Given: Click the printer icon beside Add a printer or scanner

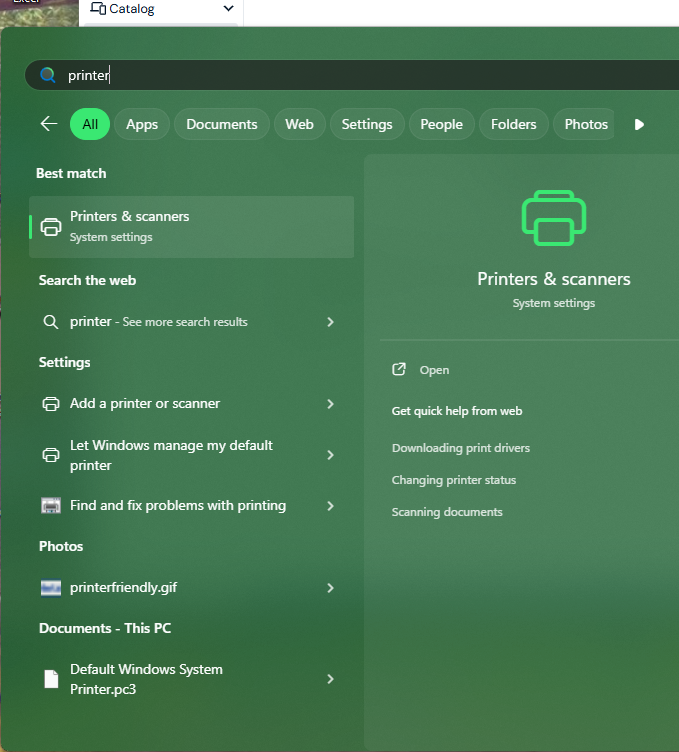Looking at the screenshot, I should pos(51,404).
